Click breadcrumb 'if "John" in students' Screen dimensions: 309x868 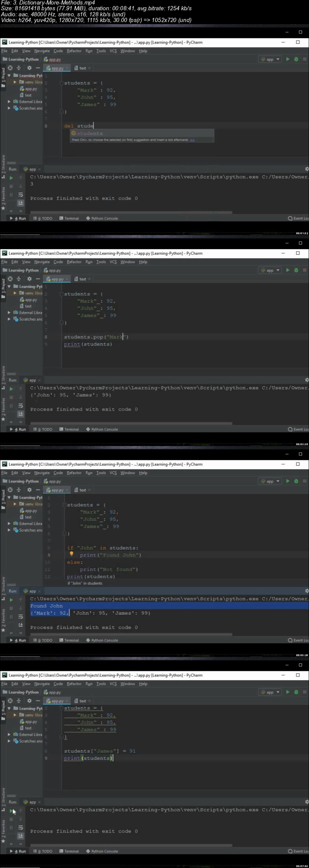85,583
